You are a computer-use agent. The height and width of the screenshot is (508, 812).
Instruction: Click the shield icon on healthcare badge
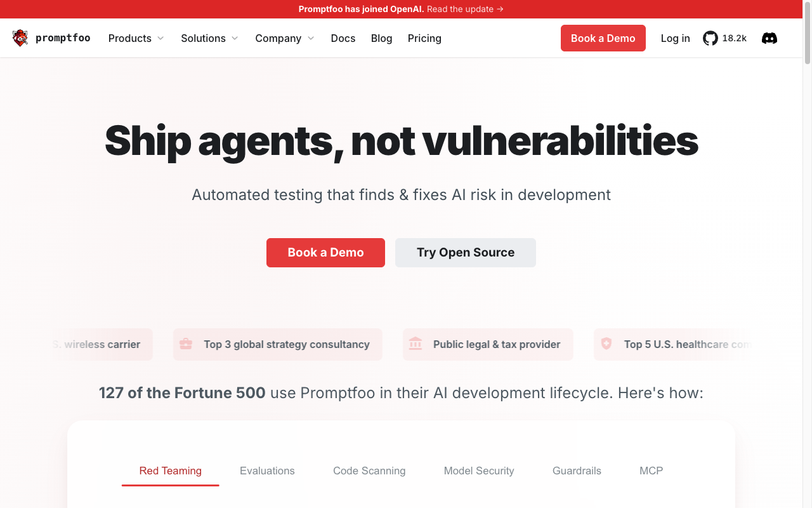pos(606,344)
